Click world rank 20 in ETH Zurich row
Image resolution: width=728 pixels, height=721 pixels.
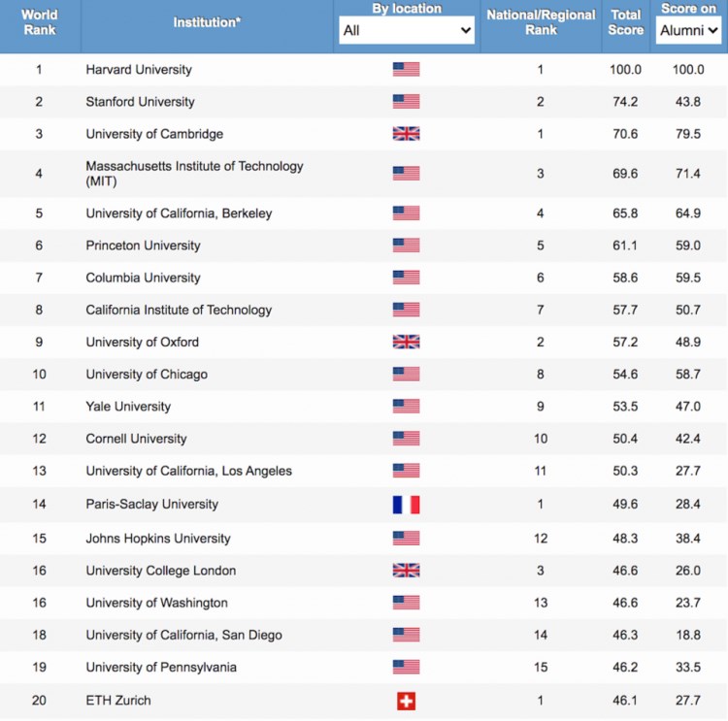click(39, 701)
